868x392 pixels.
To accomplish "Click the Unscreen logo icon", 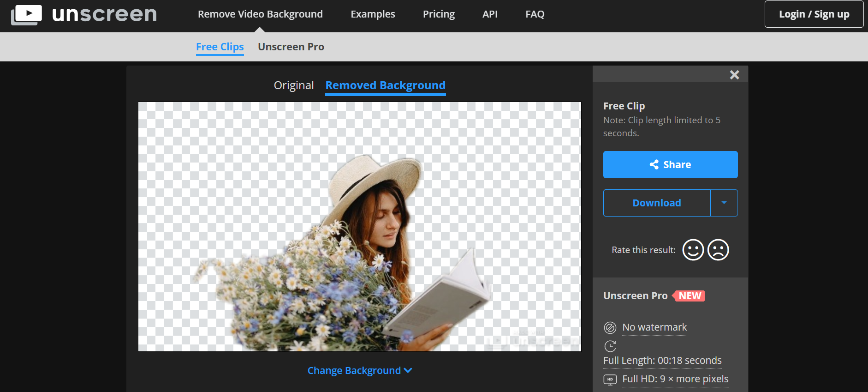I will click(x=26, y=14).
